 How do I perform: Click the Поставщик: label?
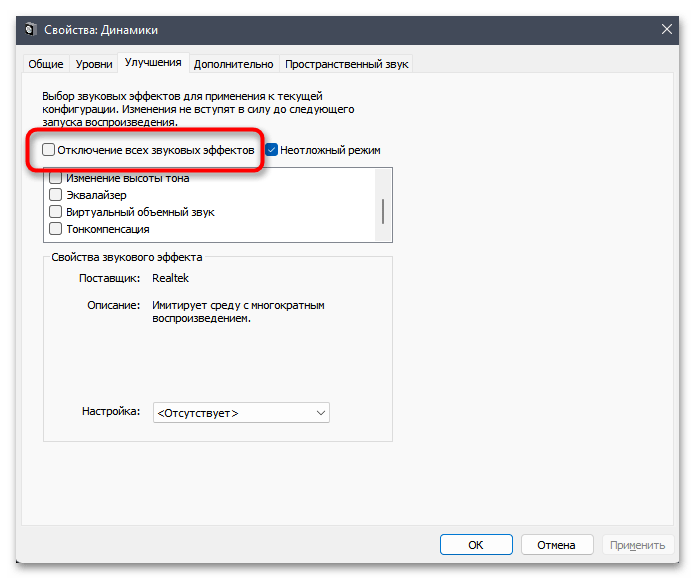pos(109,278)
